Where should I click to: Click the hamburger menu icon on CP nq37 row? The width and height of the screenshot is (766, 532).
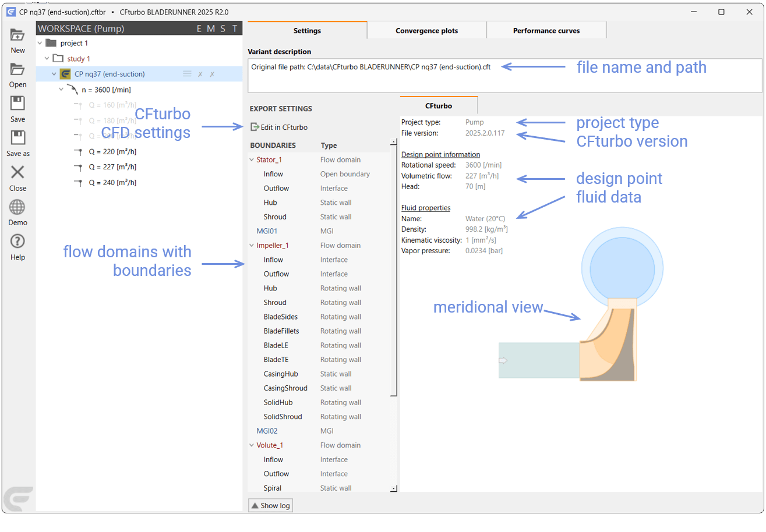click(187, 74)
